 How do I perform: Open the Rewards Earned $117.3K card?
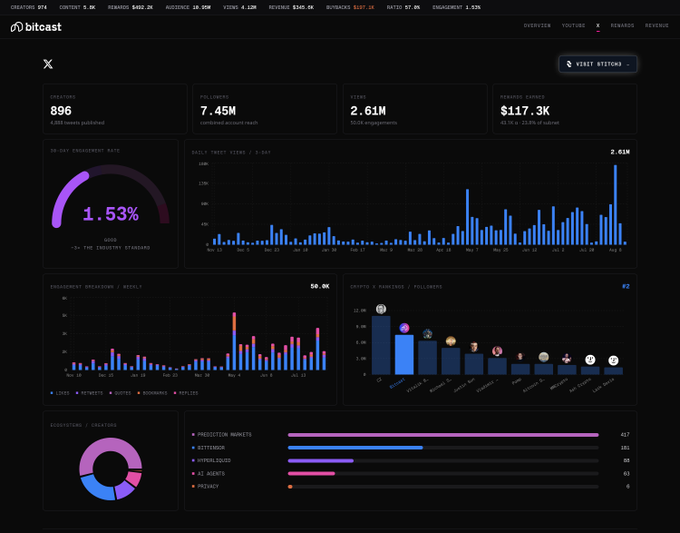tap(565, 109)
